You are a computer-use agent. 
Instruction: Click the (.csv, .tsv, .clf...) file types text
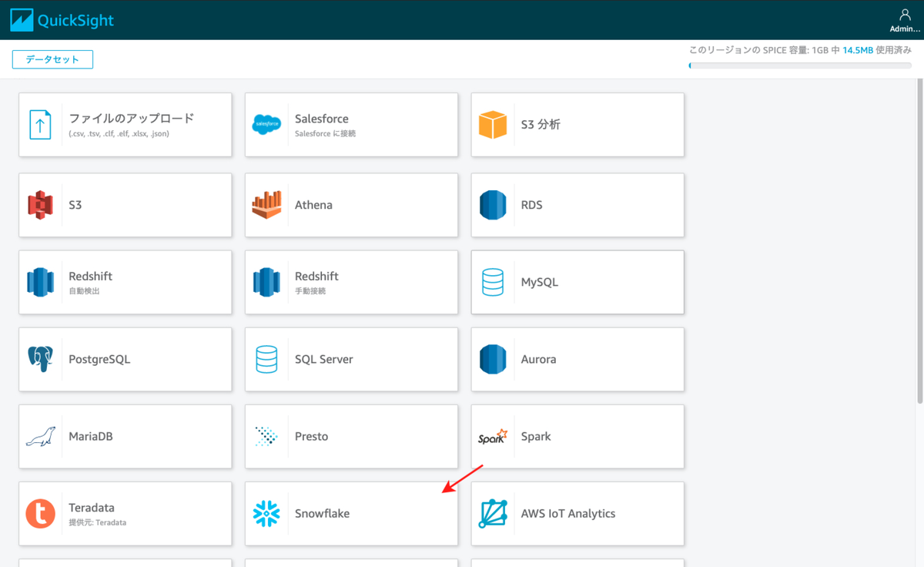click(x=119, y=133)
